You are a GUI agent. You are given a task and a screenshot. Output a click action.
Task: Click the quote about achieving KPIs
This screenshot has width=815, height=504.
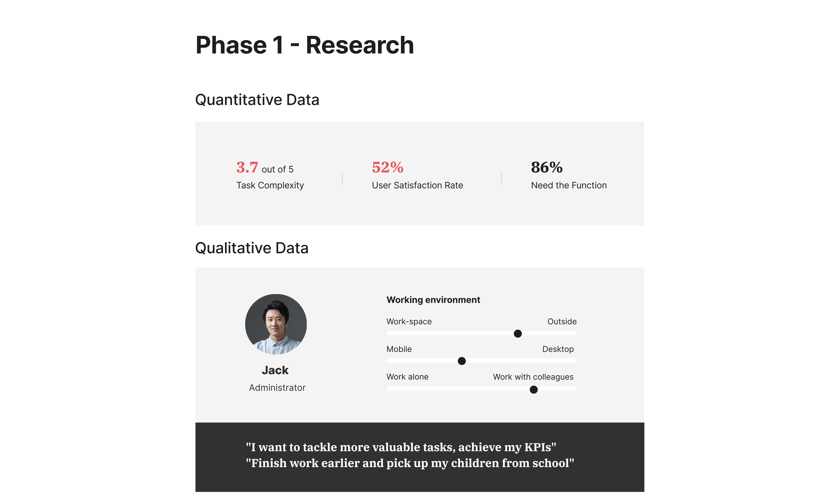coord(401,447)
